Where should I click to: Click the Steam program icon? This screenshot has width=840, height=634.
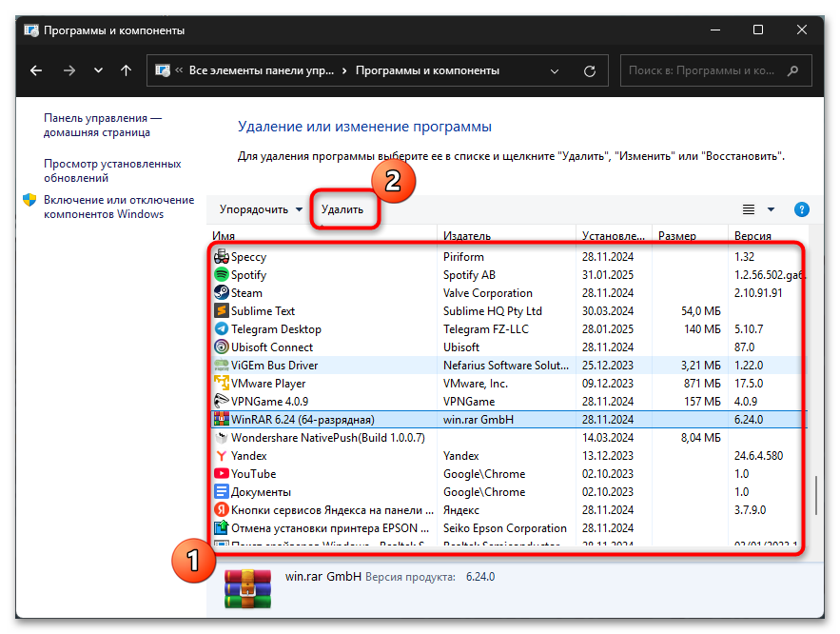pos(221,293)
